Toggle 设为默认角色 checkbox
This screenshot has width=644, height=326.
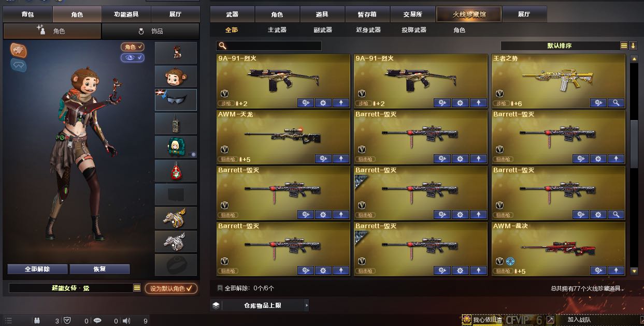pyautogui.click(x=171, y=288)
